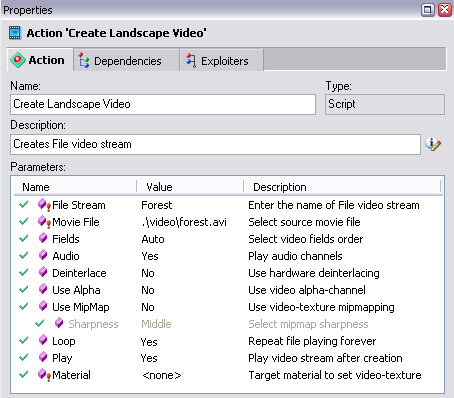Select the Play value 'Yes'

tap(149, 358)
